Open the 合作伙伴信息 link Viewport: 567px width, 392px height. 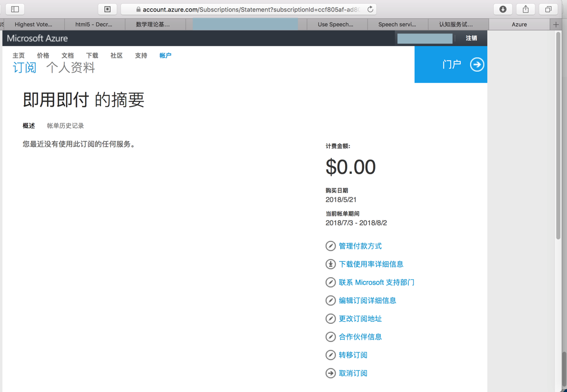pyautogui.click(x=360, y=336)
